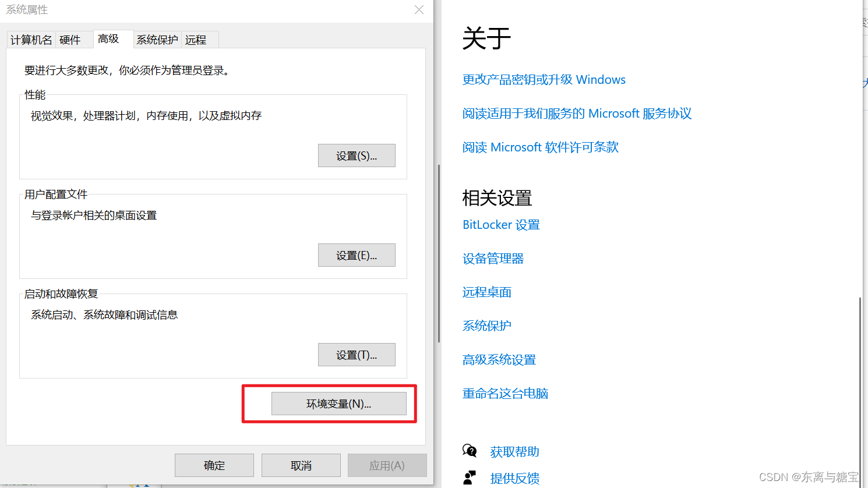Open user profile 设置(E)... button
Viewport: 868px width, 488px height.
[x=357, y=255]
